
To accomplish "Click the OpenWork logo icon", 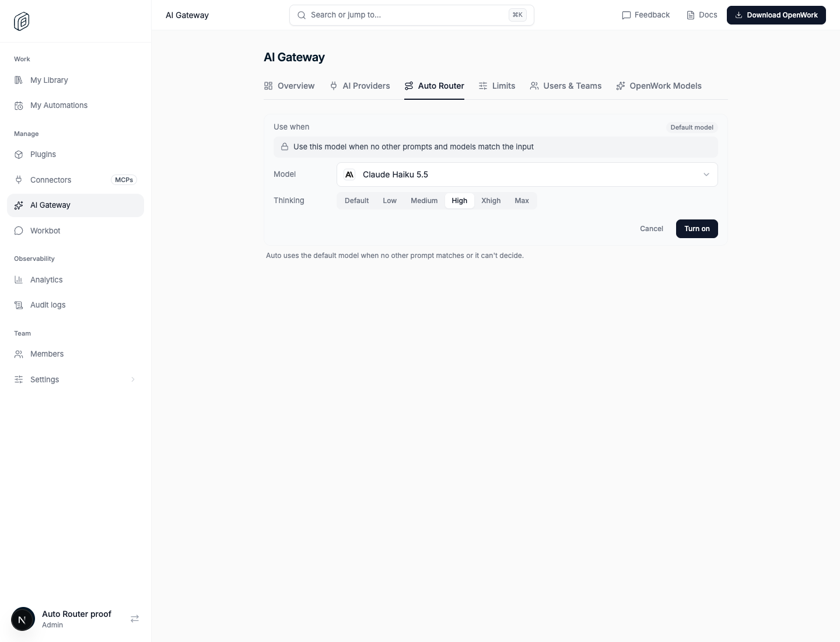I will click(x=22, y=22).
